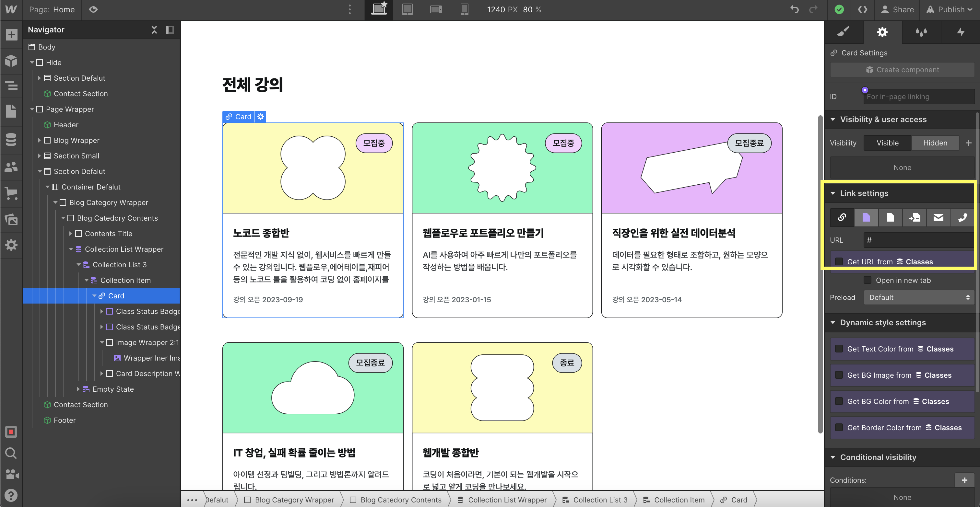Open the Pages panel icon
Screen dimensions: 980x507
pos(11,111)
